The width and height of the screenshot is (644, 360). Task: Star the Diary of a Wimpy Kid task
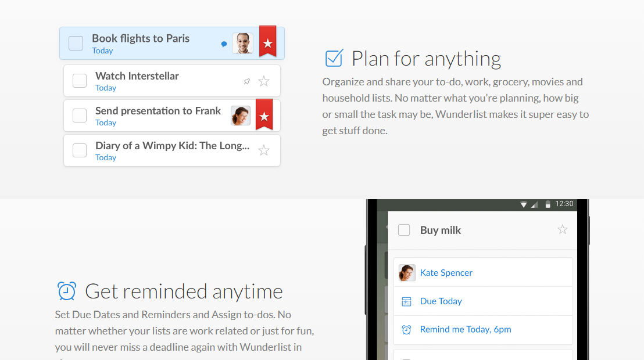pos(264,150)
